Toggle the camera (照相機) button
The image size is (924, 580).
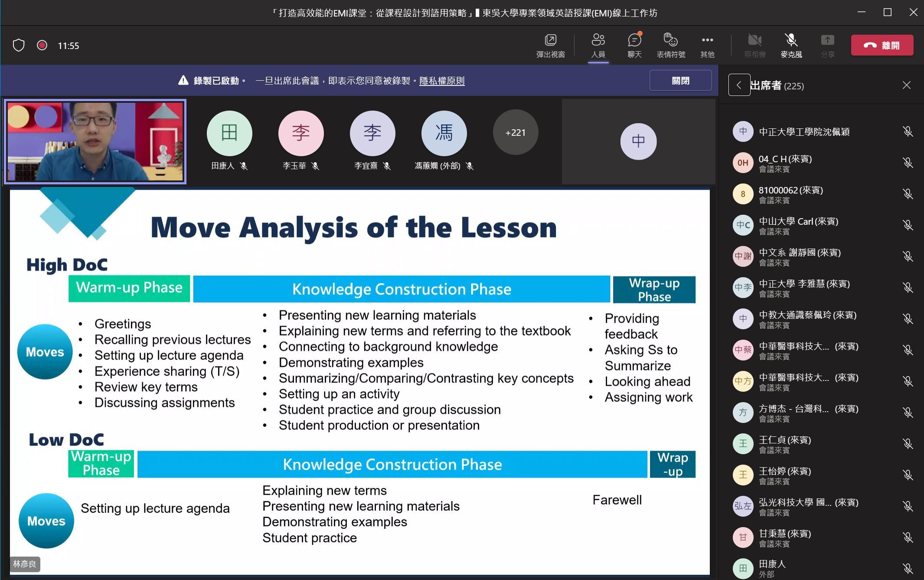tap(755, 46)
